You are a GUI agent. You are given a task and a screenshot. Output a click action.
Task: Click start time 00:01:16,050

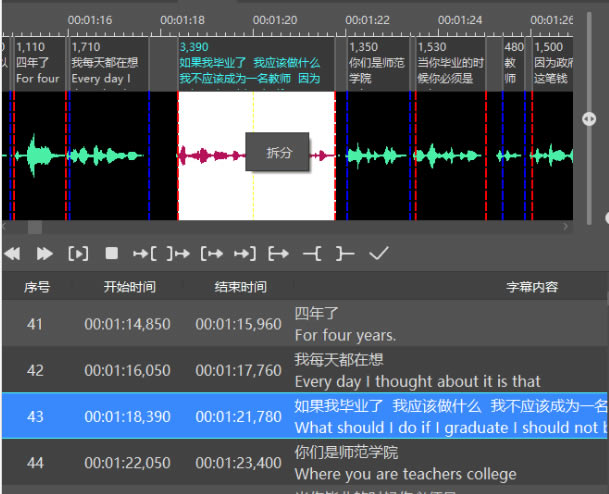127,370
